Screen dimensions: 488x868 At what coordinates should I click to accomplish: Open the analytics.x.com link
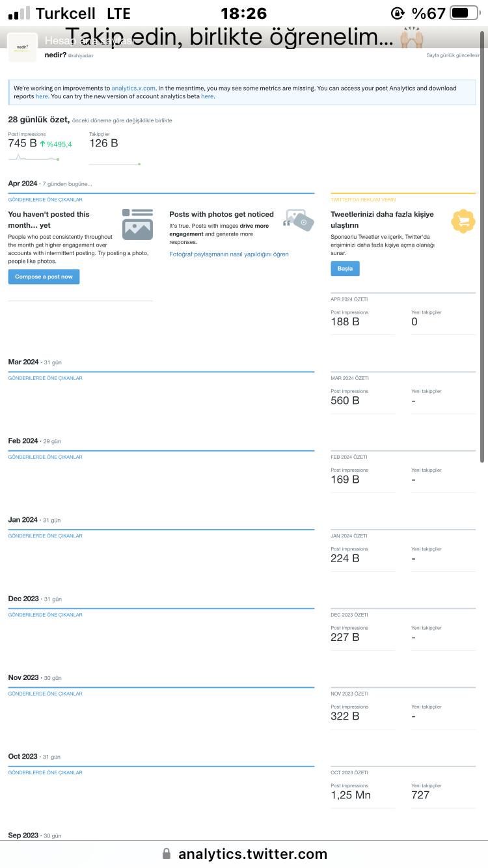click(x=133, y=88)
